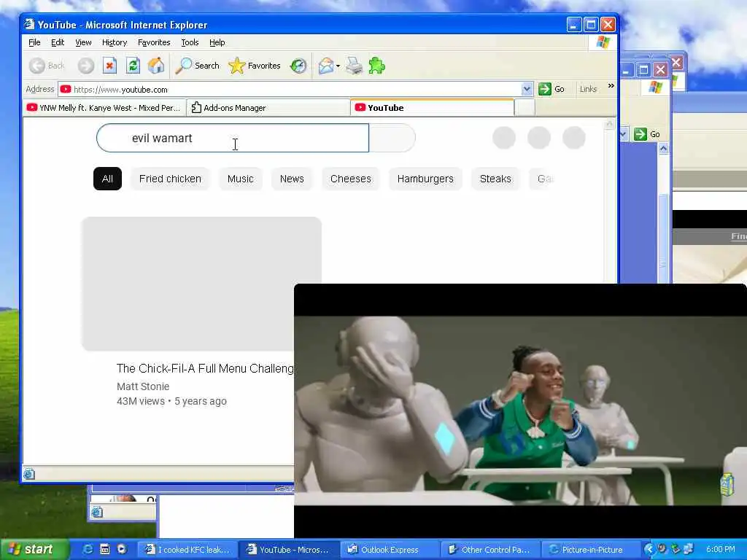The image size is (747, 560).
Task: Select the Cheeses filter chip
Action: point(351,179)
